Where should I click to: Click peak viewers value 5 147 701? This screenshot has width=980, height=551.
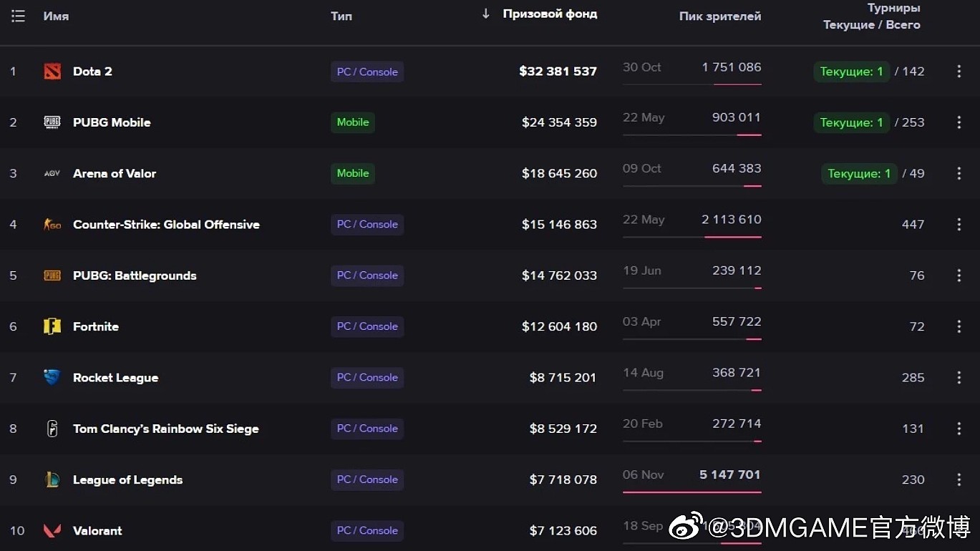tap(730, 474)
